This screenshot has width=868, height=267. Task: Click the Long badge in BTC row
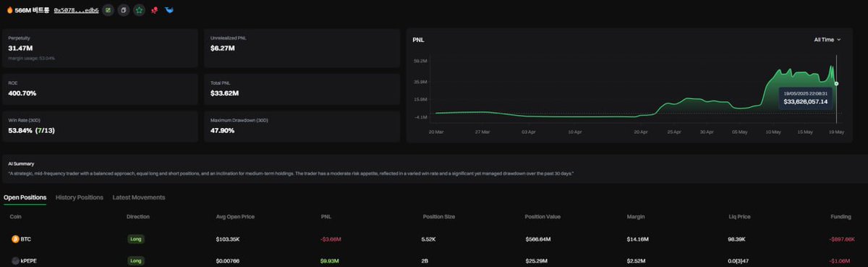click(x=135, y=239)
